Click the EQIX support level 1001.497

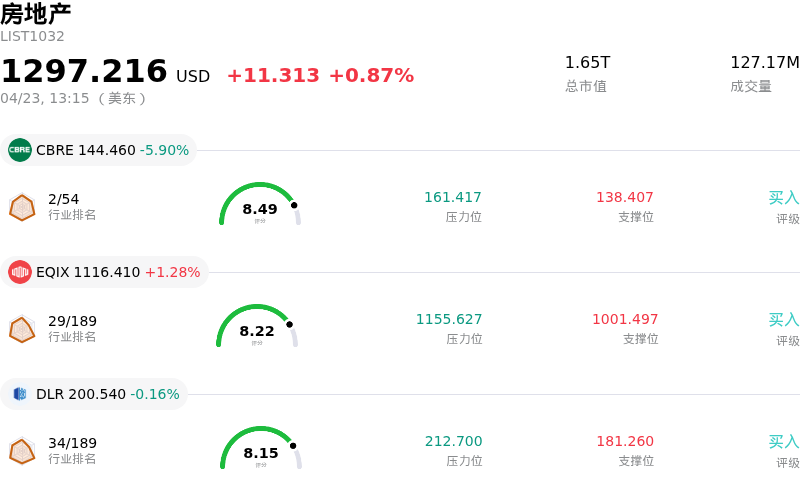[625, 320]
